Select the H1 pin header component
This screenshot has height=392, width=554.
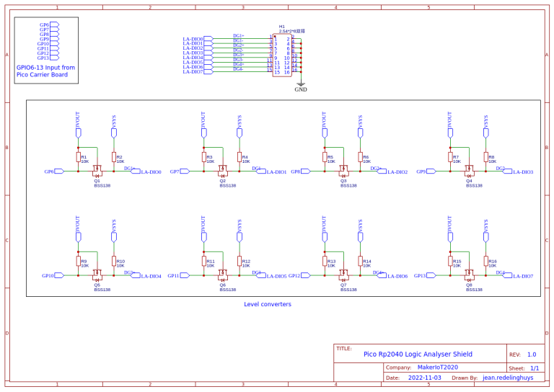[x=282, y=54]
